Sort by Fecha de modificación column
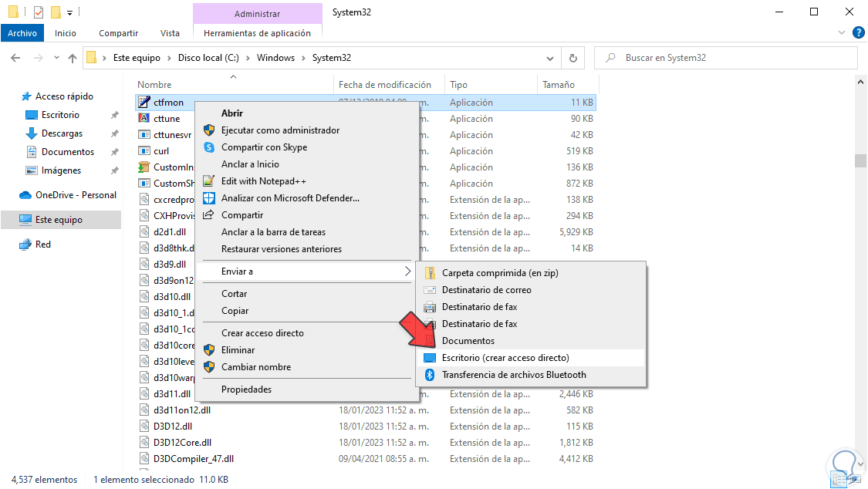The height and width of the screenshot is (489, 868). tap(389, 85)
